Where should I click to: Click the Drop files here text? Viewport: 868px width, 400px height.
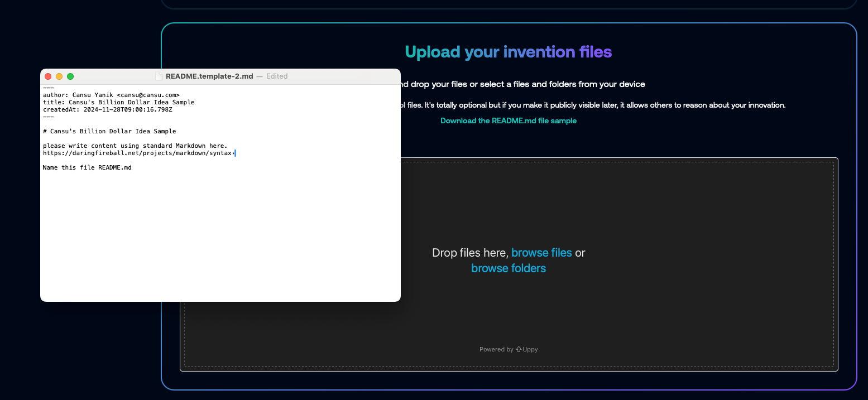469,253
